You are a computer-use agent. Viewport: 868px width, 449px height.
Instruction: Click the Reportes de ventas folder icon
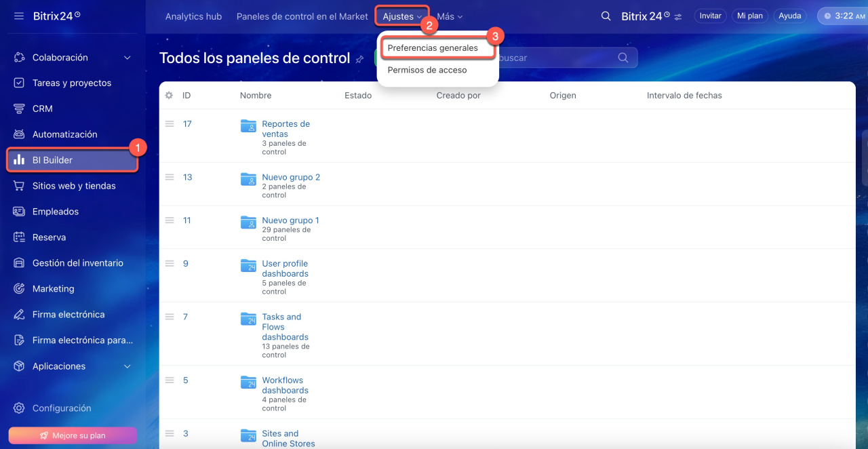point(248,126)
